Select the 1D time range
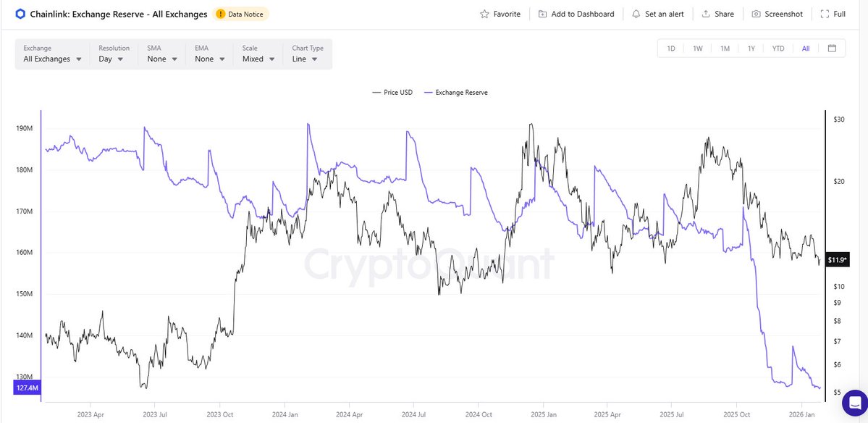The height and width of the screenshot is (423, 868). click(x=671, y=49)
